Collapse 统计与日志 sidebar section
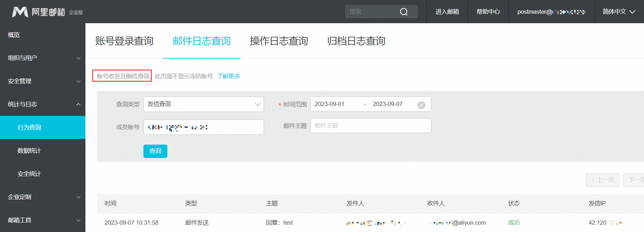The height and width of the screenshot is (232, 644). click(43, 104)
